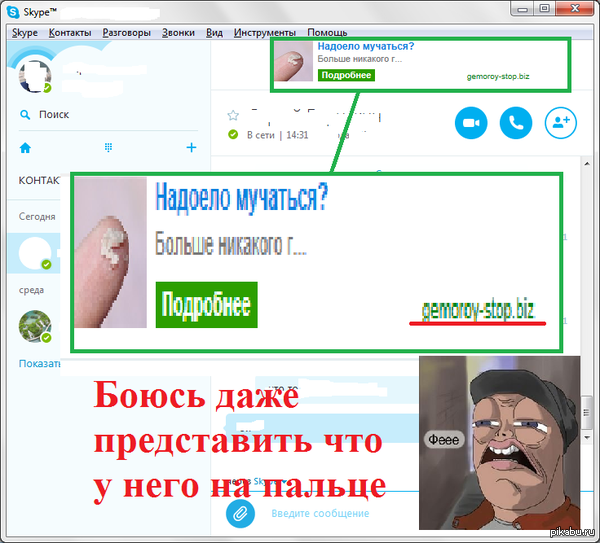Open your profile by clicking your avatar

pos(36,76)
